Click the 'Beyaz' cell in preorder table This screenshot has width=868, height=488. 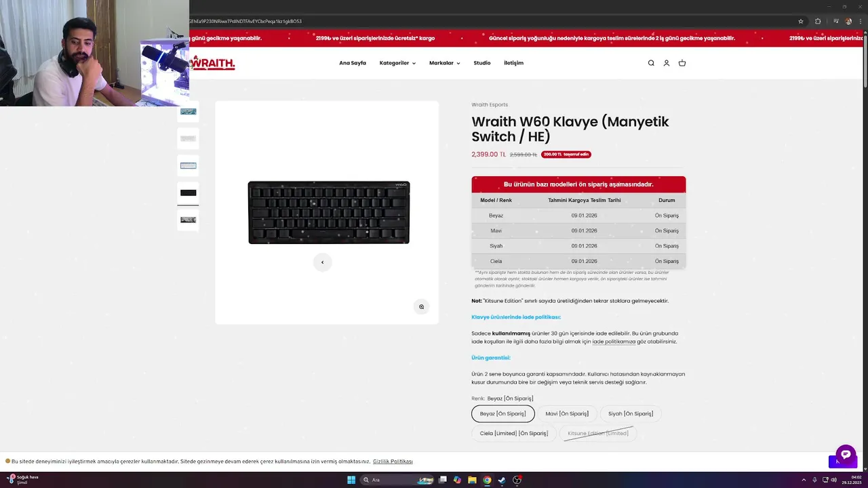[496, 216]
